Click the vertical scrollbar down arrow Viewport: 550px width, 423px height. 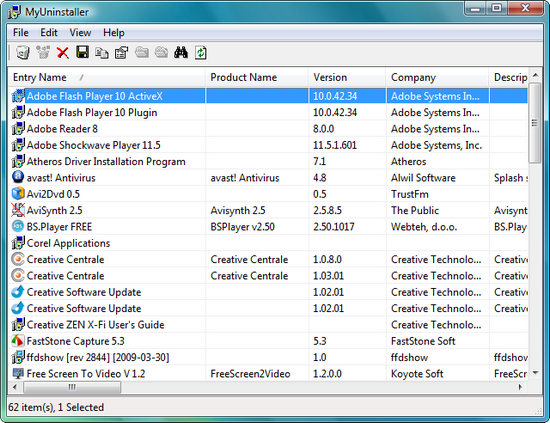pos(535,373)
